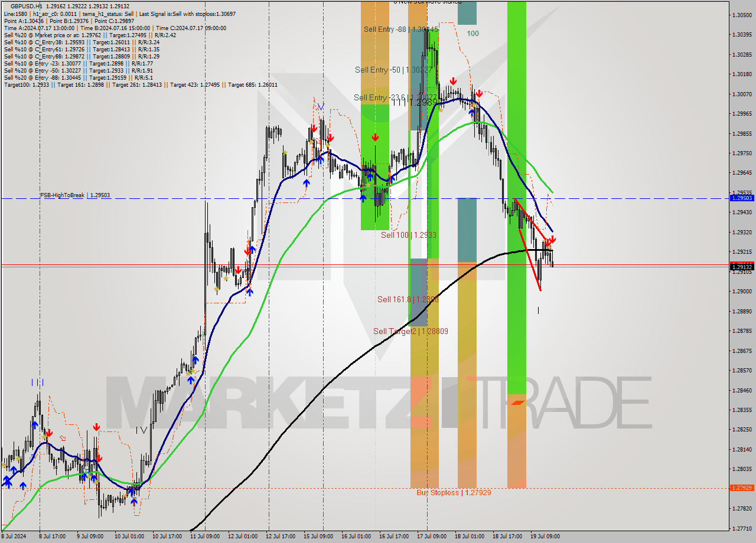
Task: Click the '17 Jul 09:00' time axis label
Action: (432, 537)
